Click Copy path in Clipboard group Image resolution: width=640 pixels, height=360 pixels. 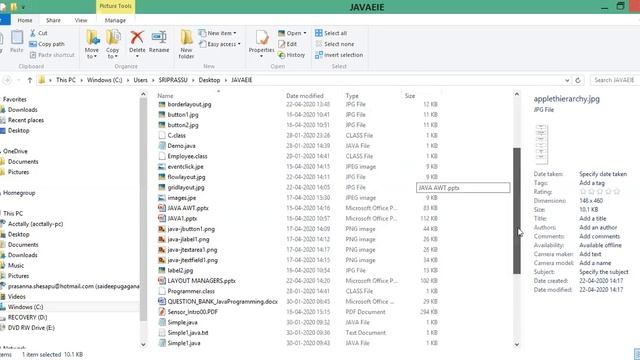(47, 44)
